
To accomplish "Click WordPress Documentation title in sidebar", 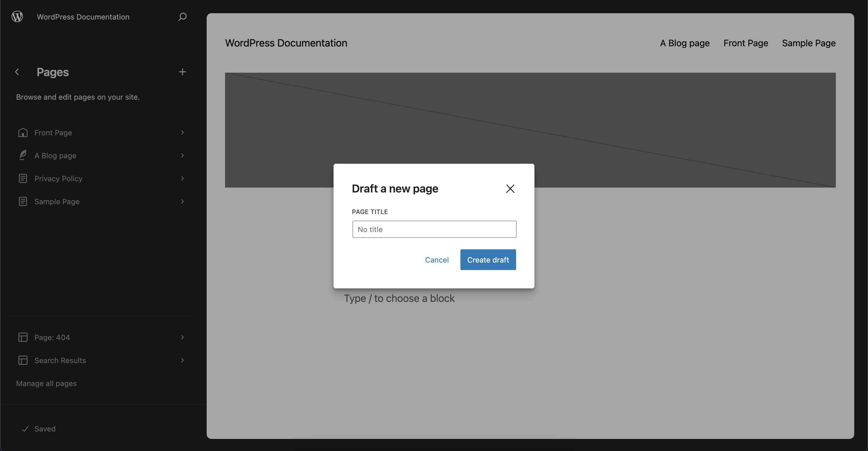I will coord(83,17).
